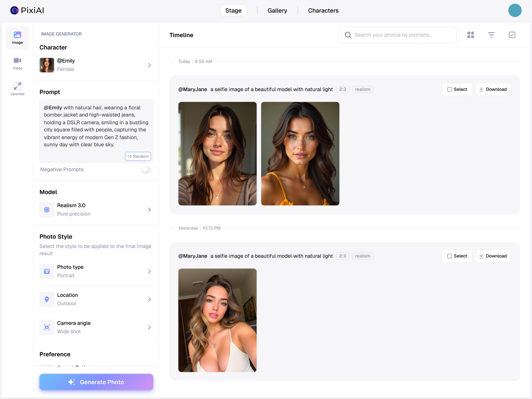Click the Location pin icon
This screenshot has height=399, width=532.
click(47, 299)
